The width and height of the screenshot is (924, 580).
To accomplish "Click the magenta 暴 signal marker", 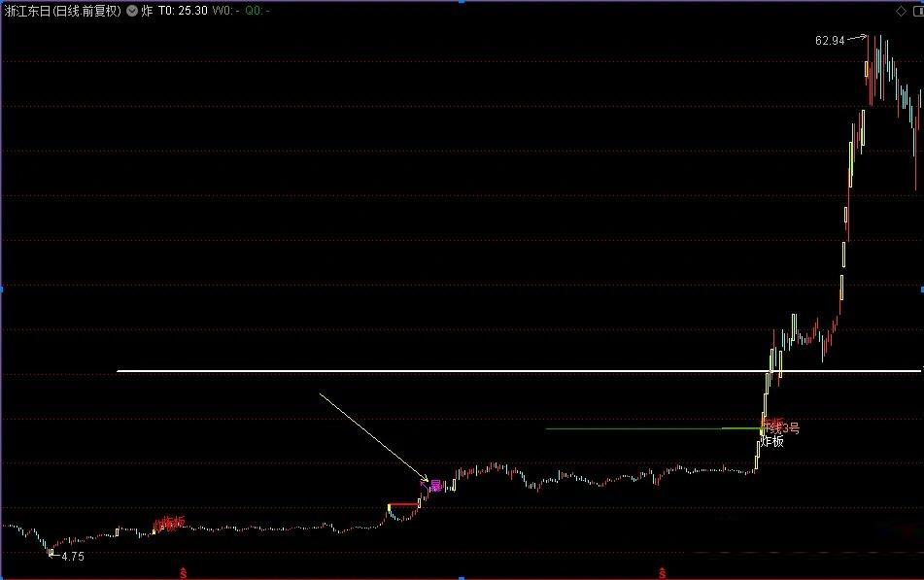I will [x=435, y=486].
